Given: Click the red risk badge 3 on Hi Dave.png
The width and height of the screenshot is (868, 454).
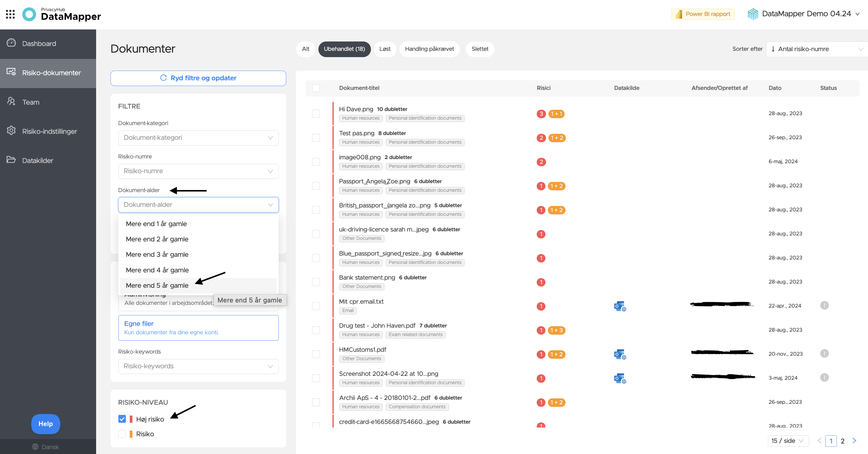Looking at the screenshot, I should [541, 114].
